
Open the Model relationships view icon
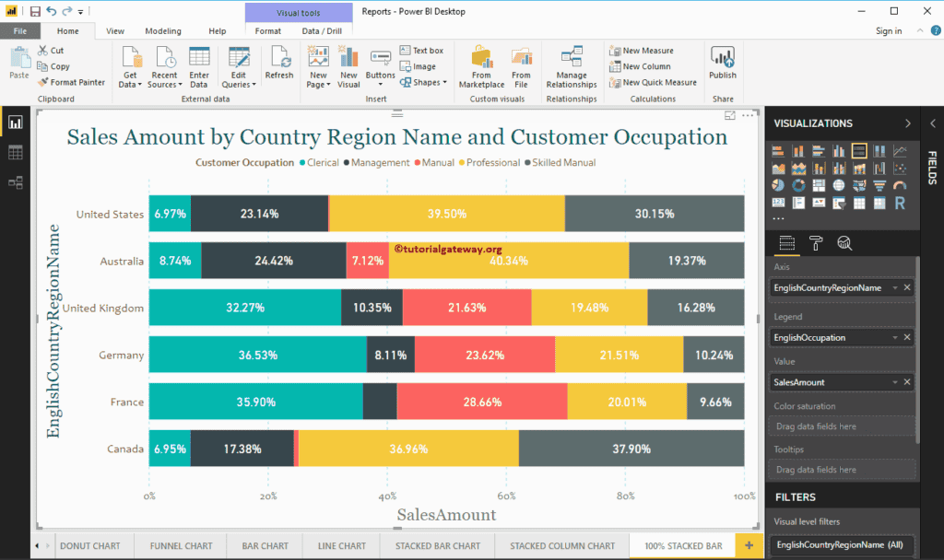(16, 182)
